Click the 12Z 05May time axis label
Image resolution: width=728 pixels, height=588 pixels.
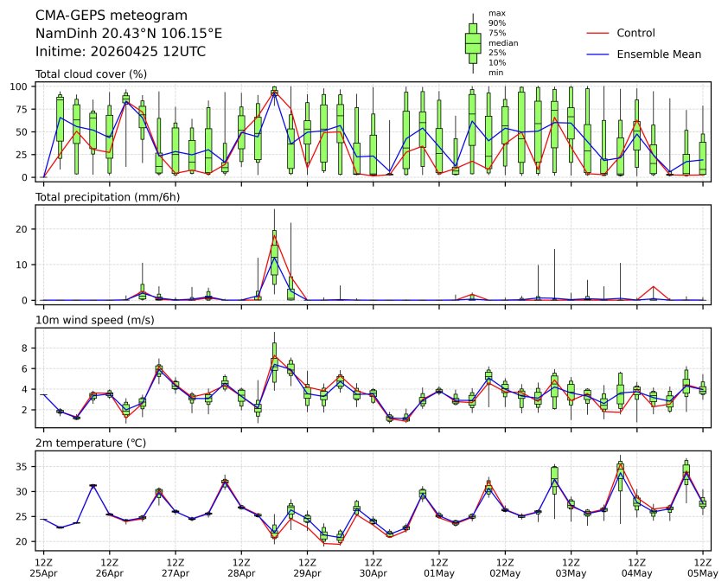point(702,567)
